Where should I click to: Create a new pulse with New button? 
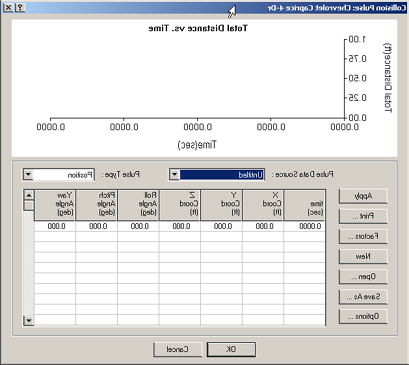(x=363, y=256)
